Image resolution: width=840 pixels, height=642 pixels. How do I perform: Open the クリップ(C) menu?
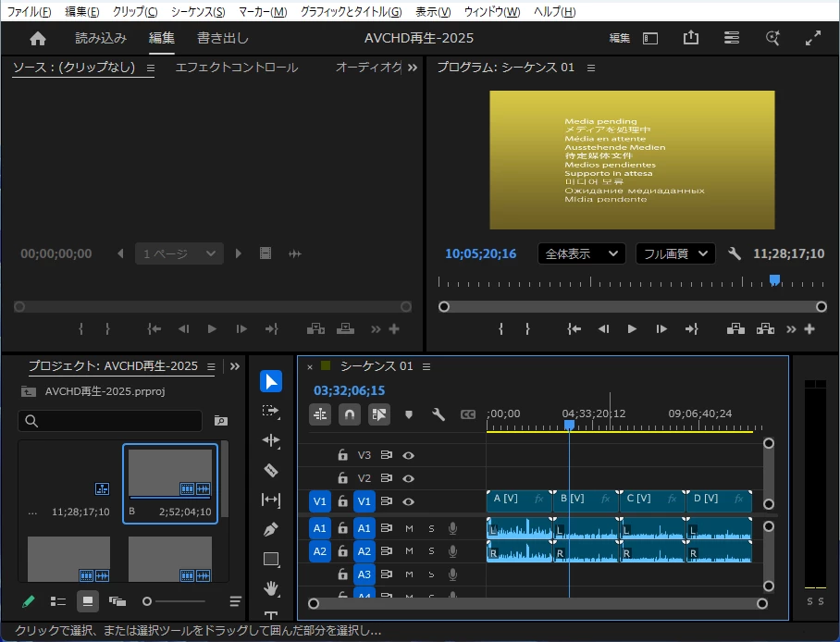pos(135,11)
